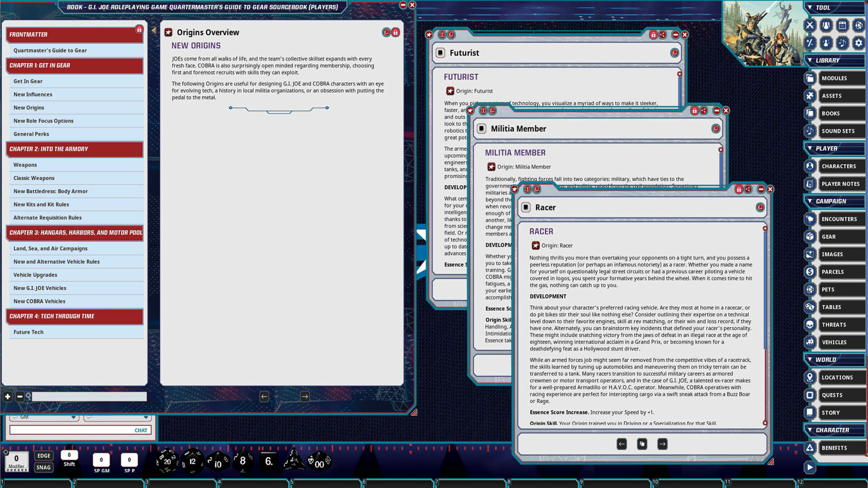868x488 pixels.
Task: Open the Party Sheet tool icon
Action: pos(826,26)
